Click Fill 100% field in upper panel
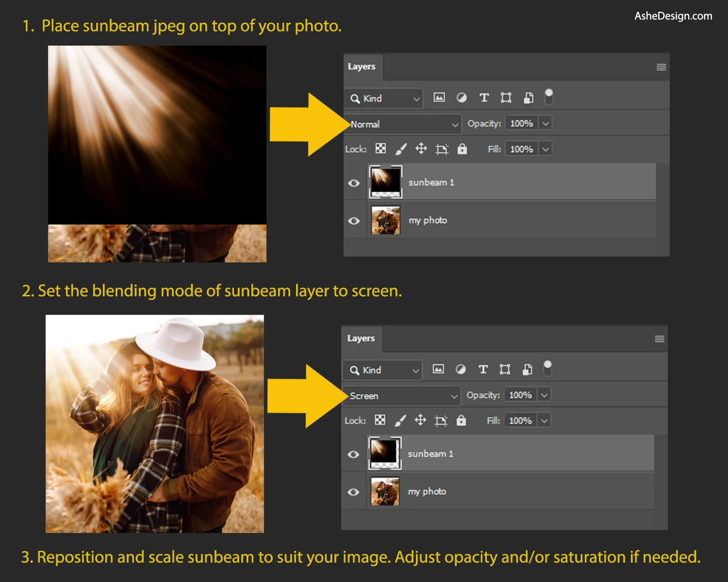Screen dimensions: 728x582 coord(522,149)
